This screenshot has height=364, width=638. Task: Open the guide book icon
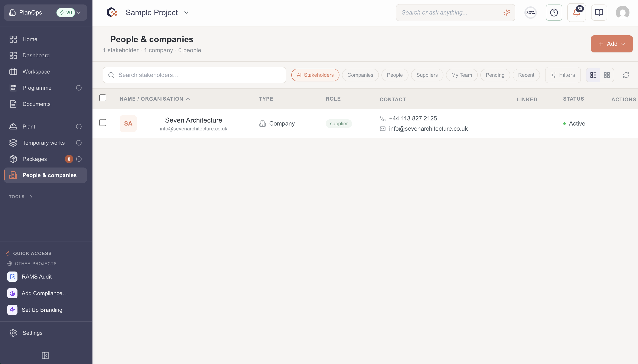click(x=599, y=13)
